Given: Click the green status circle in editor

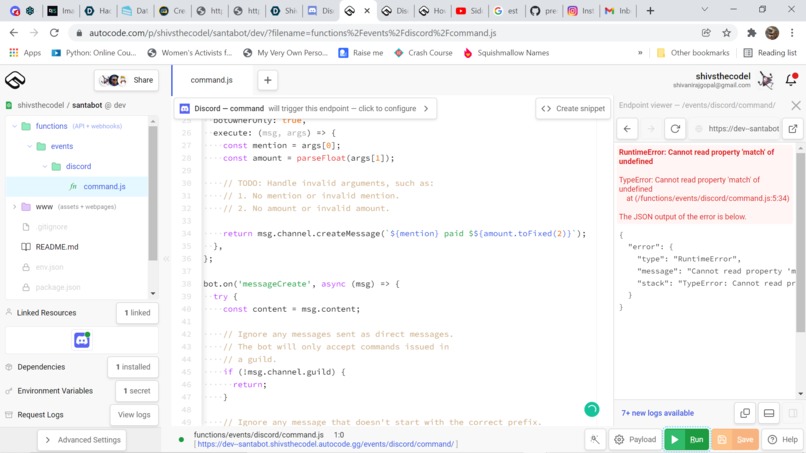Looking at the screenshot, I should coord(592,409).
